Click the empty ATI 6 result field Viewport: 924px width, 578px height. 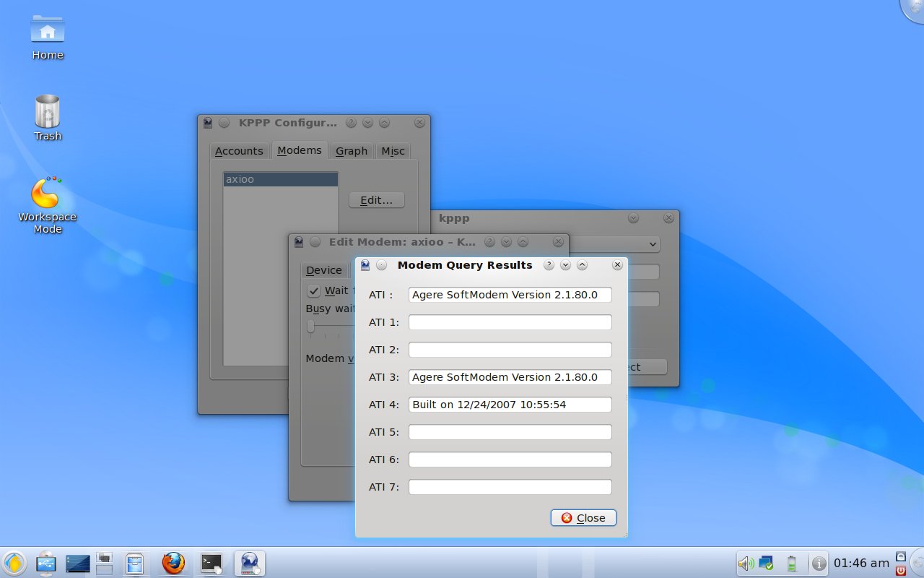click(x=510, y=460)
